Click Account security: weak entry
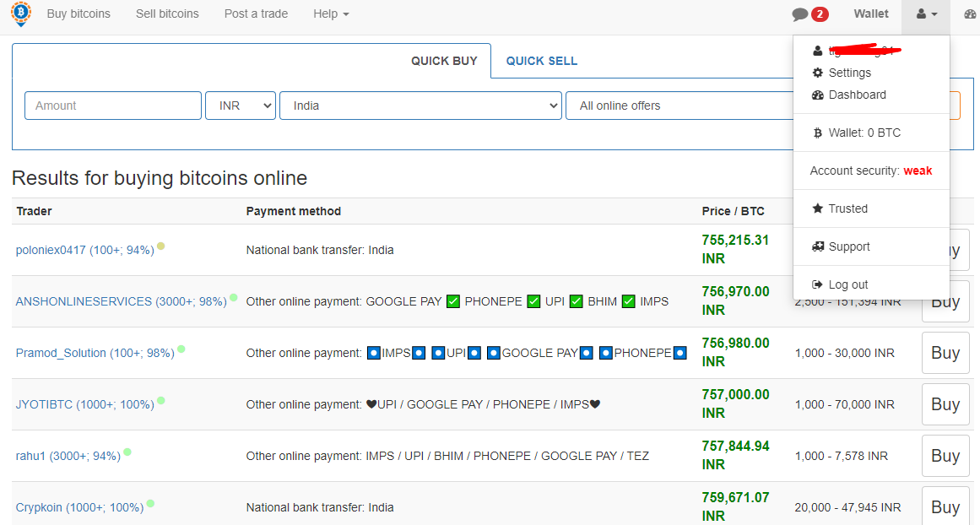This screenshot has height=525, width=980. point(871,170)
